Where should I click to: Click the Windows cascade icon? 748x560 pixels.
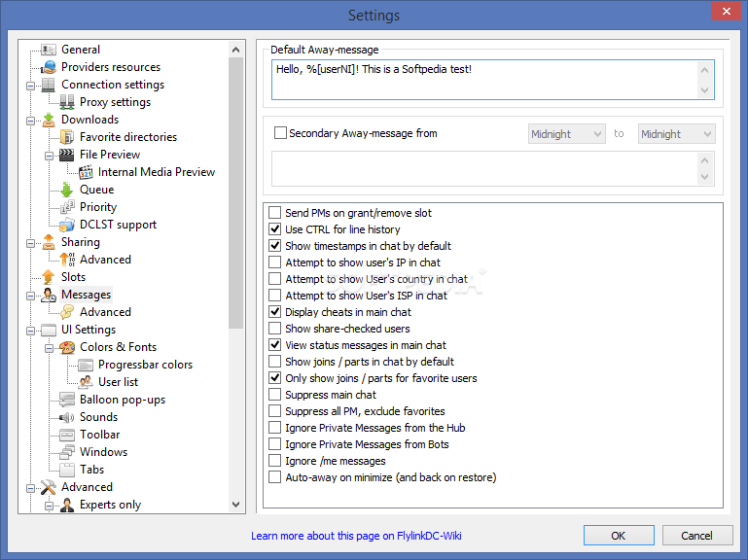pos(67,452)
